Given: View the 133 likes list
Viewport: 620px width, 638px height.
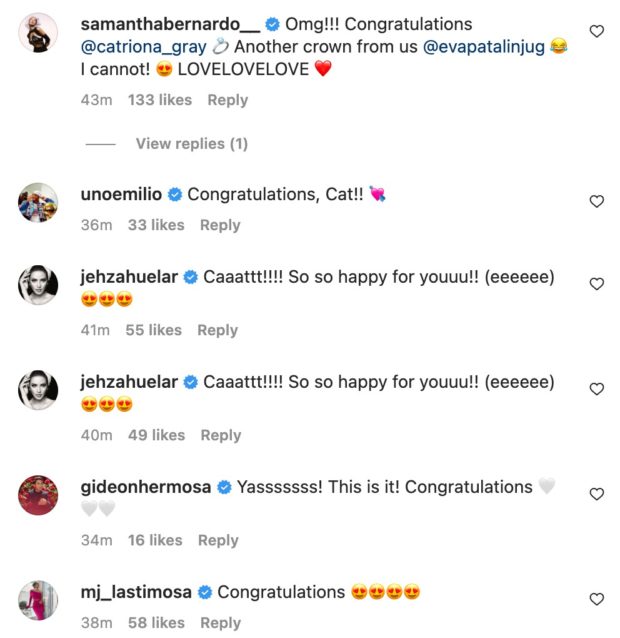Looking at the screenshot, I should 160,100.
